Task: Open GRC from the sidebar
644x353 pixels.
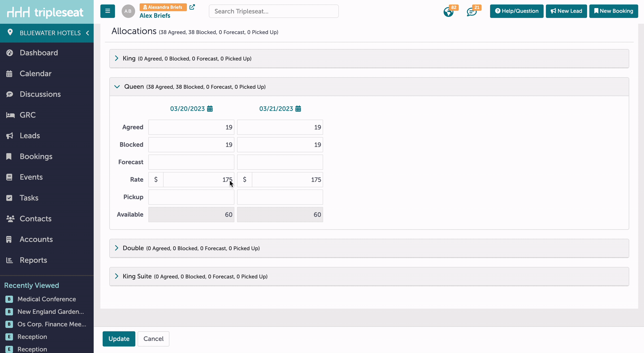Action: (x=28, y=115)
